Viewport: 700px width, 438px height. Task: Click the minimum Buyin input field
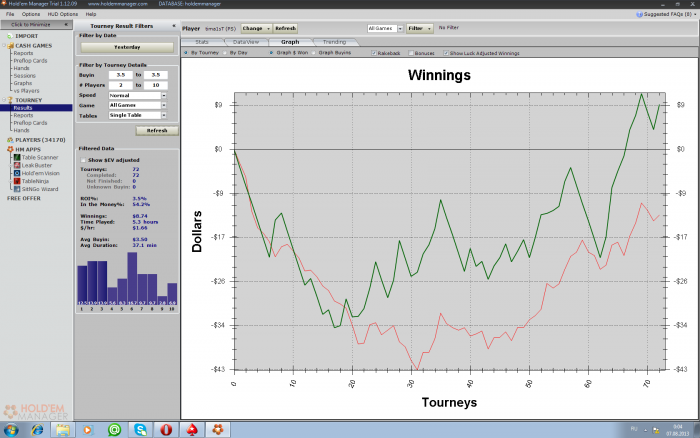[121, 75]
